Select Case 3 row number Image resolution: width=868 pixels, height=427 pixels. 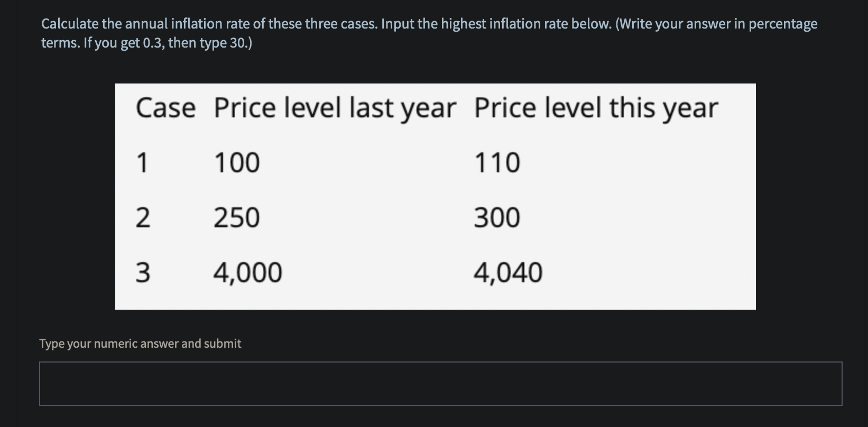(142, 272)
